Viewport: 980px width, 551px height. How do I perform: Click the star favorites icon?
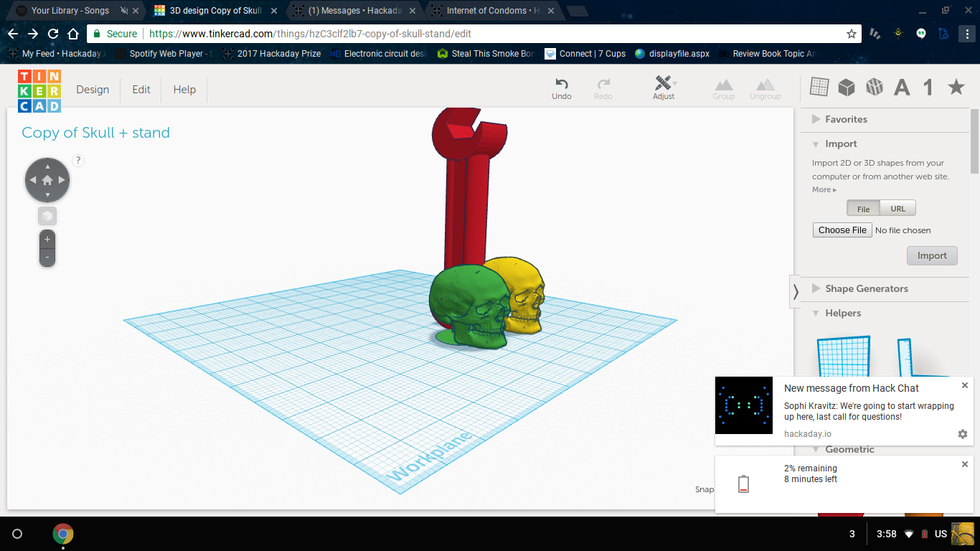[956, 87]
